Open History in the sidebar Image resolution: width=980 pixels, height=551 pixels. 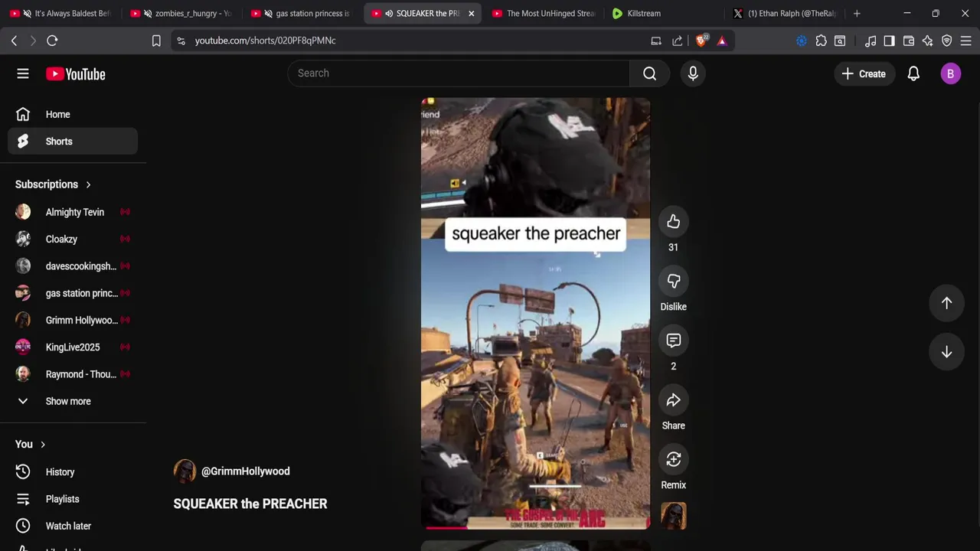coord(73,472)
